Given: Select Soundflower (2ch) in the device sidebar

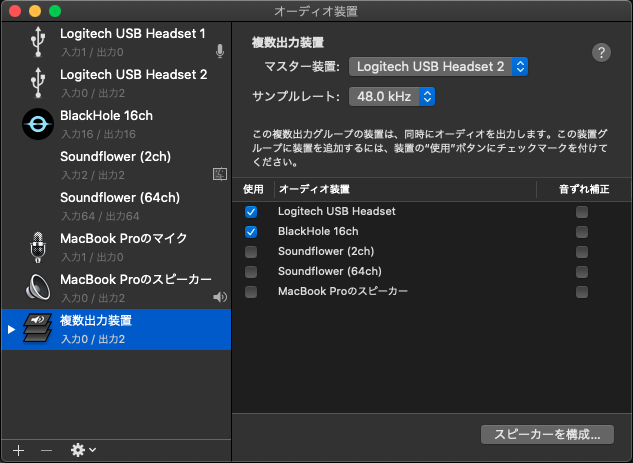Looking at the screenshot, I should (x=116, y=166).
